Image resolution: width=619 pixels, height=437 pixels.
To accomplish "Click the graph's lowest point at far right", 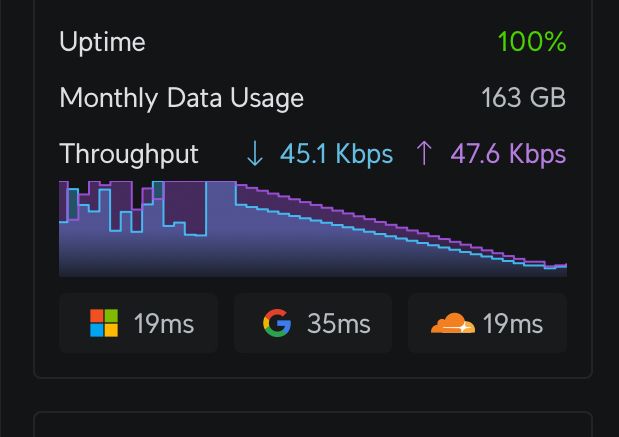I will pyautogui.click(x=558, y=268).
